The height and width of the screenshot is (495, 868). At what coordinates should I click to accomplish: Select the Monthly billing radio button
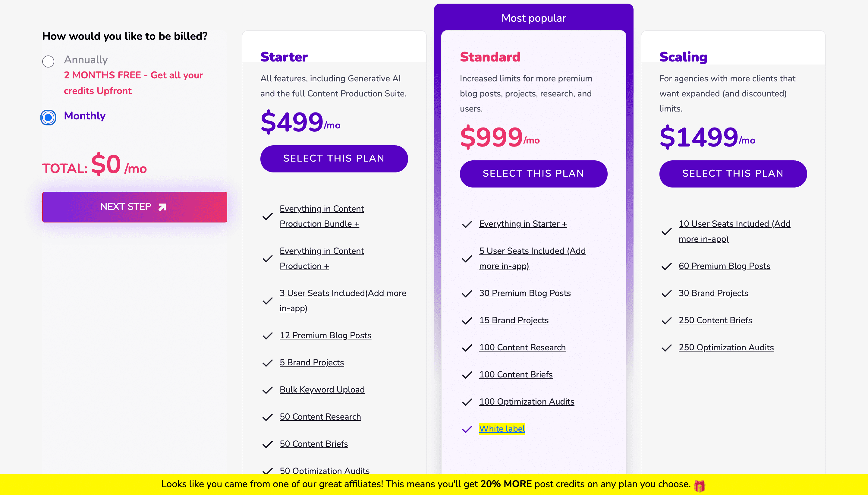(48, 118)
